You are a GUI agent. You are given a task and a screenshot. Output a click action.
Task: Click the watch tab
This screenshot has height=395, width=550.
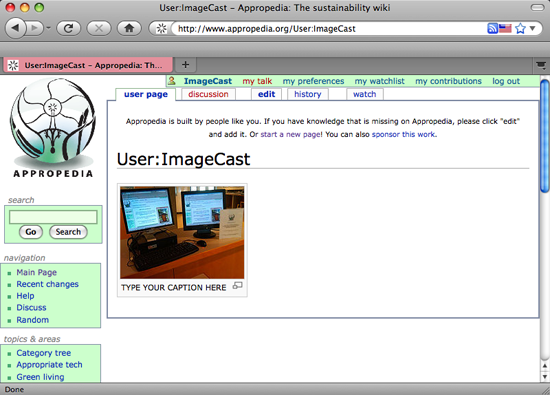365,94
